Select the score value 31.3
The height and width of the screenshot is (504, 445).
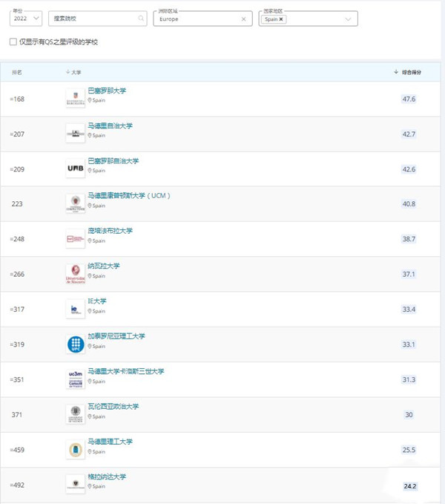[x=409, y=379]
